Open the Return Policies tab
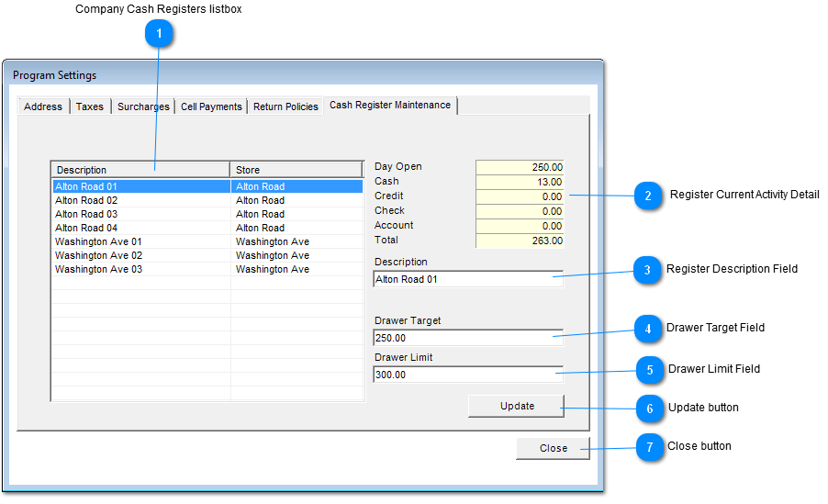 [285, 106]
